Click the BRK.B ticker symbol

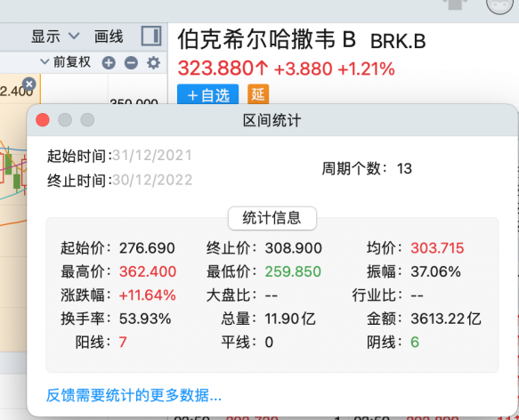(x=398, y=41)
